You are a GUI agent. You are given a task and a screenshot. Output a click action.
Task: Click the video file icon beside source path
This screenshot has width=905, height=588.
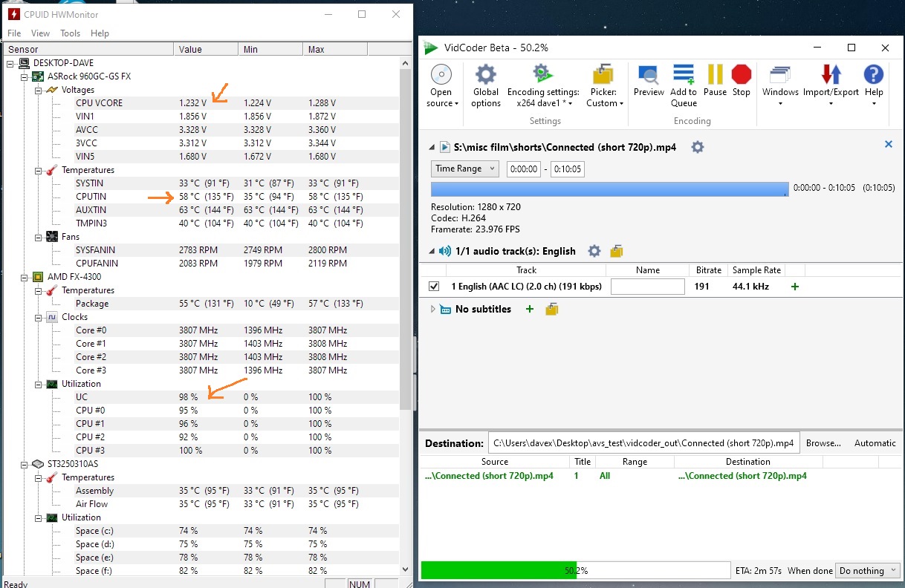pos(445,147)
